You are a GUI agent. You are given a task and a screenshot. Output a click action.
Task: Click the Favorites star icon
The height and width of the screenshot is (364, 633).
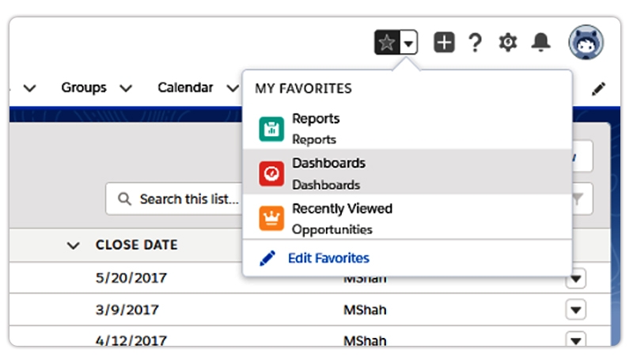[x=386, y=43]
